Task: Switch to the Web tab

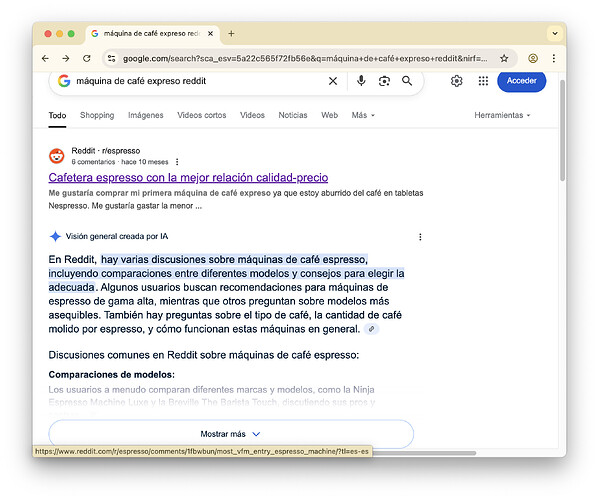Action: coord(330,115)
